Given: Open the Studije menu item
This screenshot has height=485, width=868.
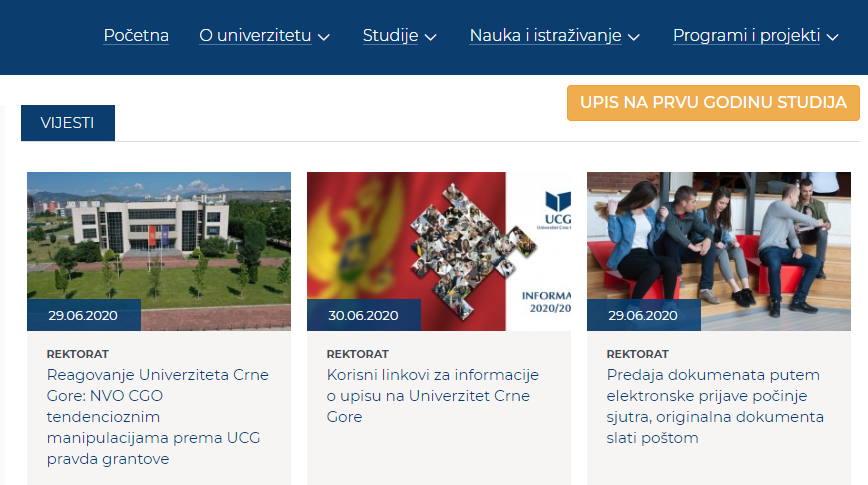Looking at the screenshot, I should [390, 35].
